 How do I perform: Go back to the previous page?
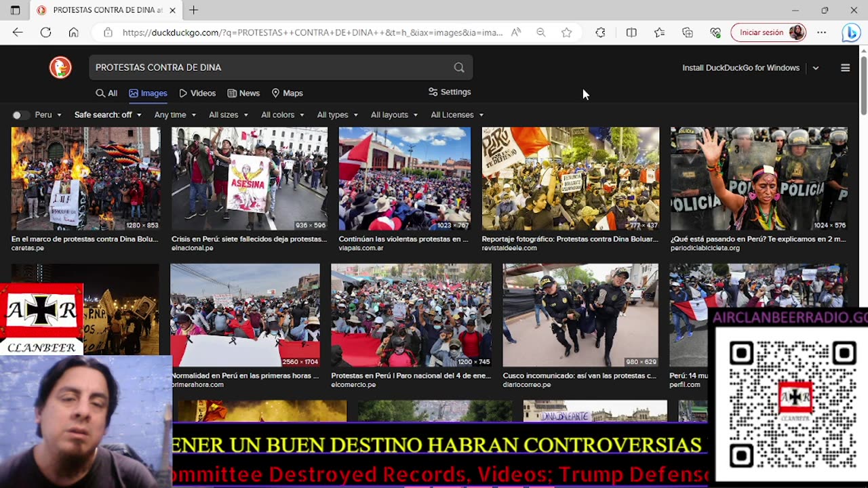(x=18, y=33)
